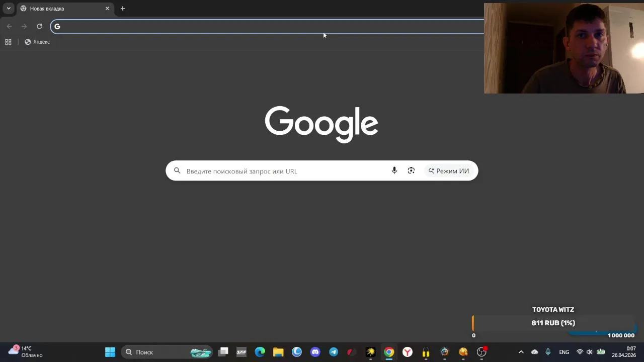
Task: Reload the page with refresh icon
Action: 39,26
